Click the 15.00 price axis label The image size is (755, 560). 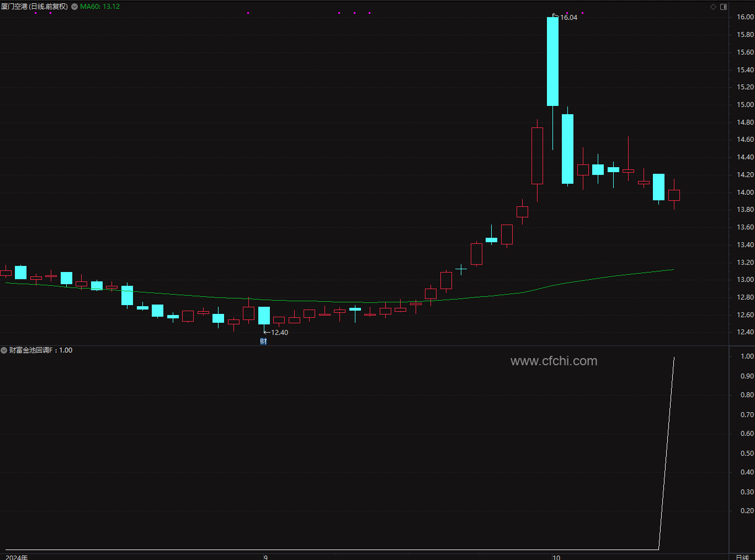(745, 105)
